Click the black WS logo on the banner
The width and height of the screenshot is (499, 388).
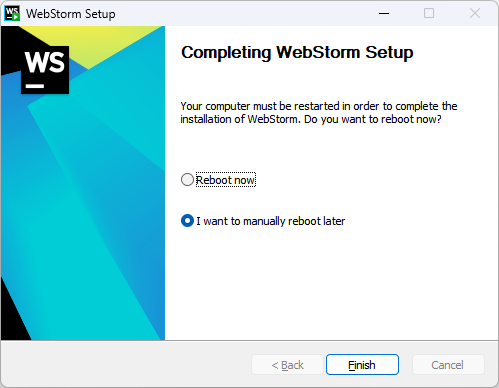(x=45, y=70)
